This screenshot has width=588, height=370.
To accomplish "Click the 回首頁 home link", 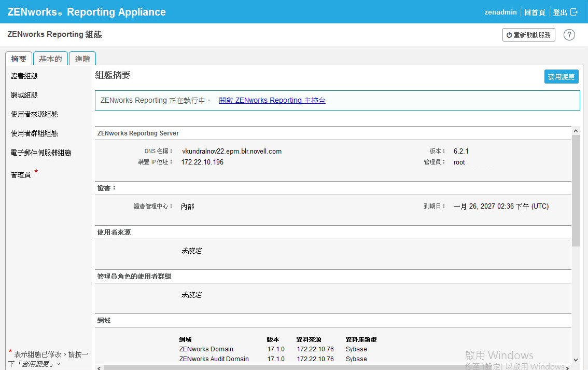I will click(534, 12).
